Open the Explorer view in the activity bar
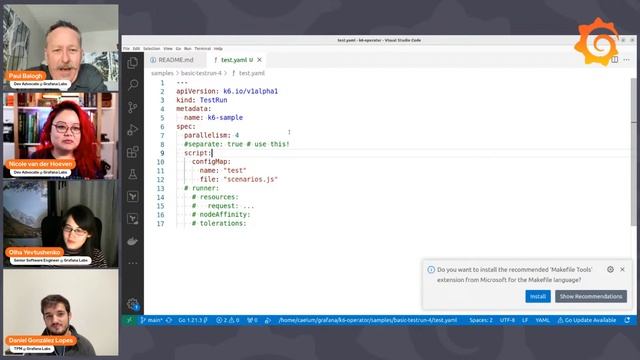640x360 pixels. [133, 62]
